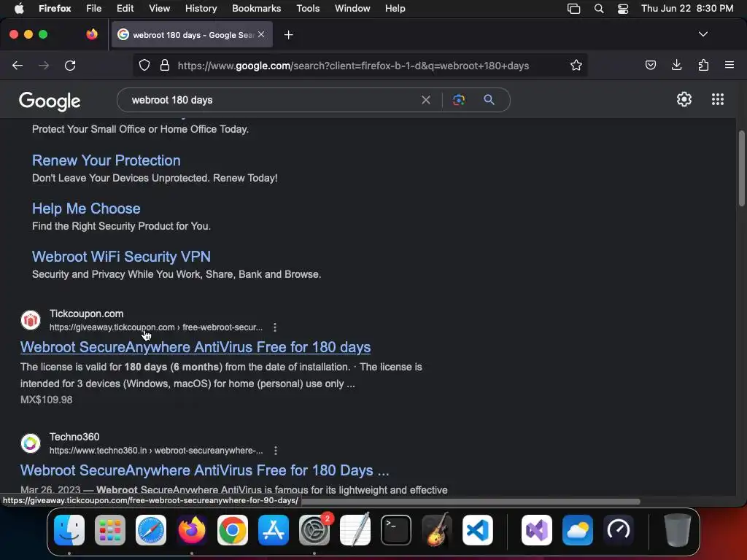
Task: Open the Firefox View pinned icon
Action: 92,34
